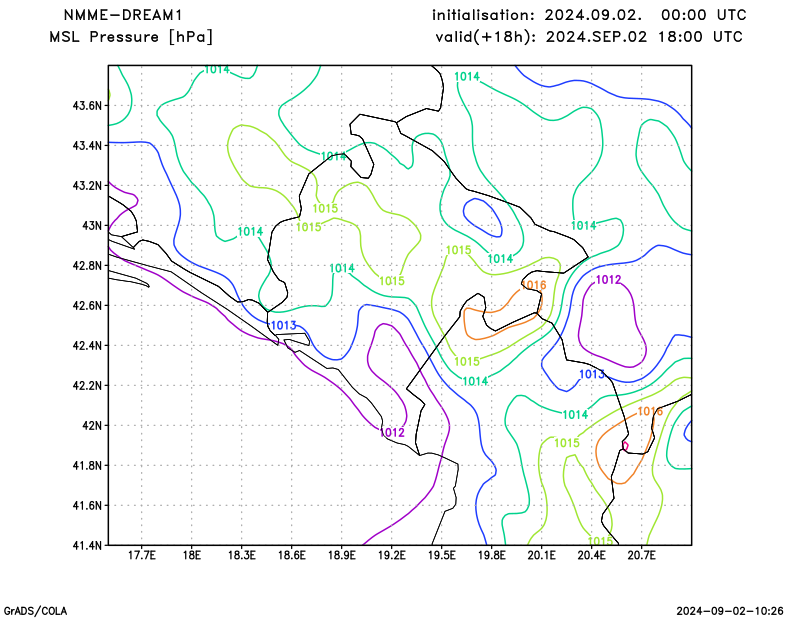Image resolution: width=800 pixels, height=618 pixels.
Task: Click the orange 1016 label just under 42.8N
Action: pyautogui.click(x=534, y=285)
